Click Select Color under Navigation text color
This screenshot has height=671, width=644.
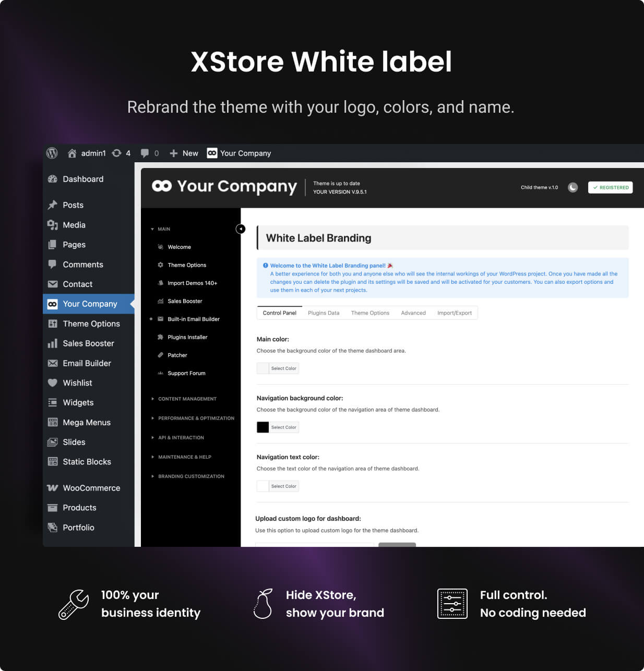(x=284, y=486)
